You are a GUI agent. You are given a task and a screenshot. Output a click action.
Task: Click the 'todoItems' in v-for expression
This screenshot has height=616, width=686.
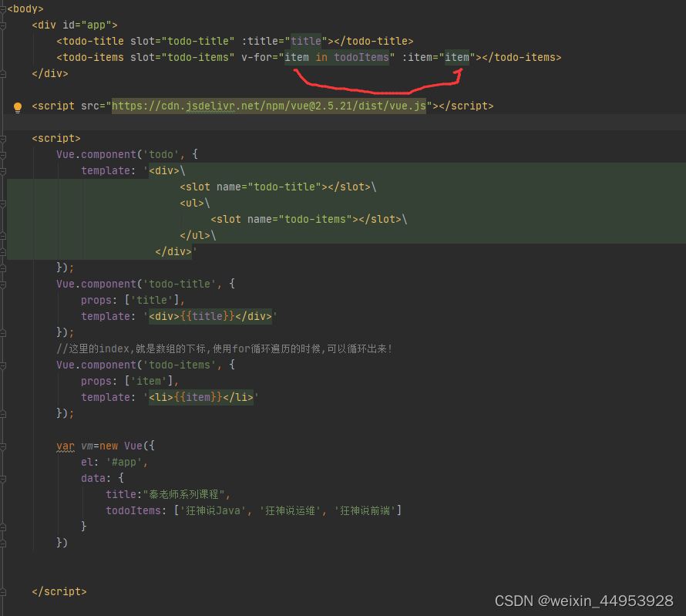click(x=361, y=57)
